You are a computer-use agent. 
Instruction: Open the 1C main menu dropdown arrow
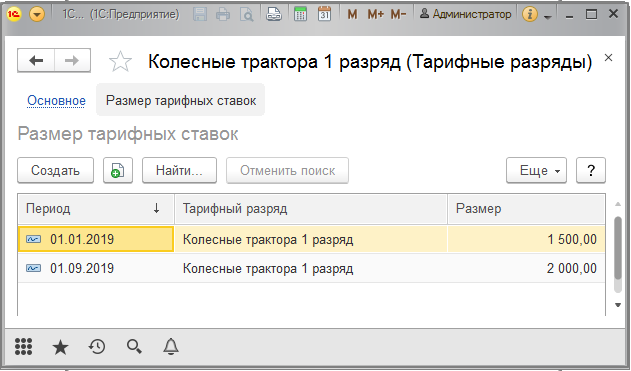(x=37, y=15)
